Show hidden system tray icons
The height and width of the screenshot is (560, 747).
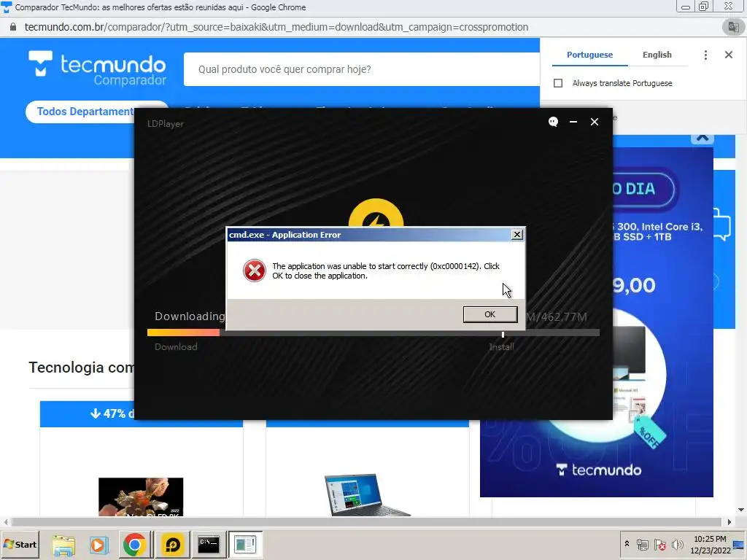click(x=627, y=544)
